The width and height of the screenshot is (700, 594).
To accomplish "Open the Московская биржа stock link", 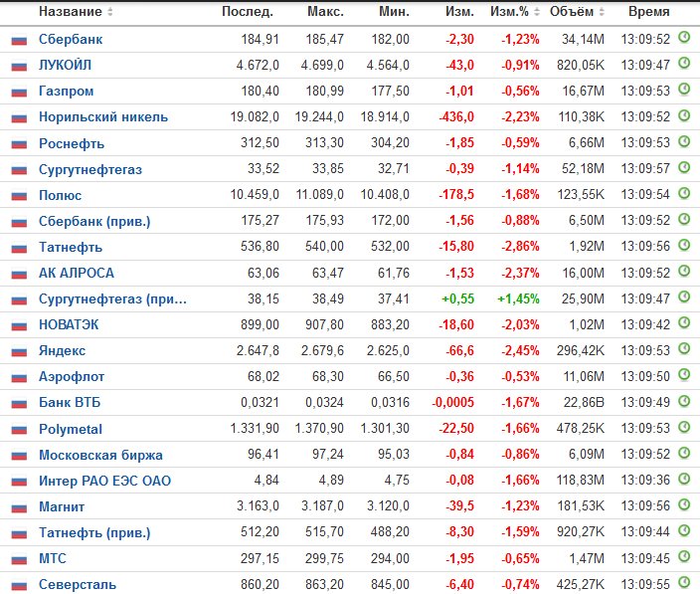I will tap(100, 455).
